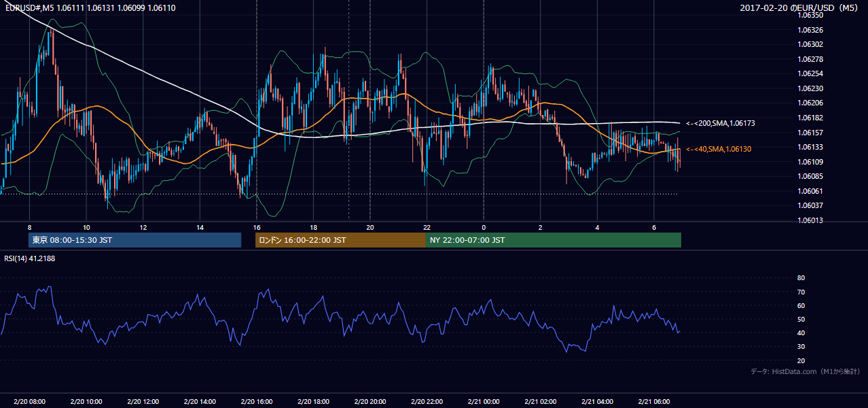This screenshot has width=868, height=408.
Task: Click RSI level 50 on the axis
Action: pos(801,319)
